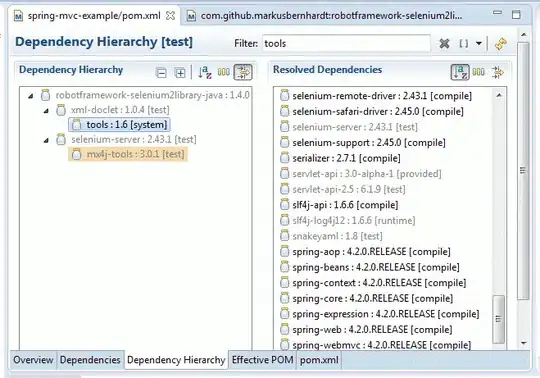This screenshot has width=540, height=378.
Task: Toggle show group ID in Dependency Hierarchy
Action: tap(224, 72)
